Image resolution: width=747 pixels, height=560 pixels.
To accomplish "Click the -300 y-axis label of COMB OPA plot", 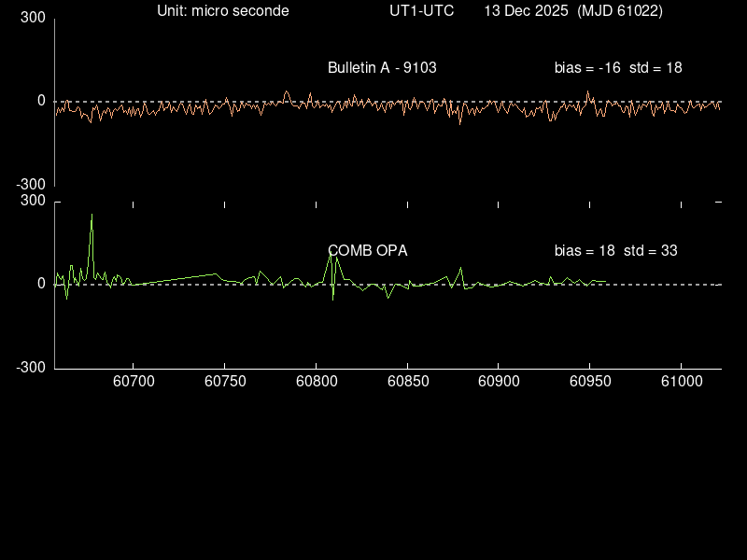I will pos(30,368).
